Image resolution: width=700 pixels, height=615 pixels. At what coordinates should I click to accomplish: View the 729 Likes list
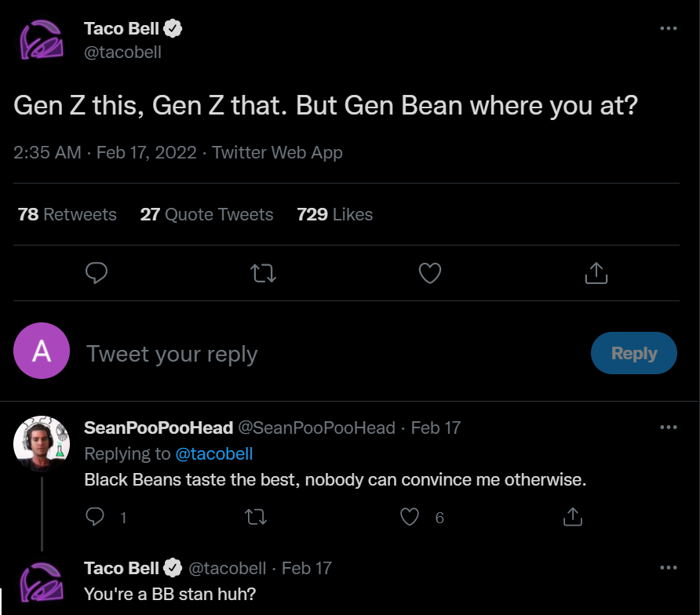pos(335,214)
